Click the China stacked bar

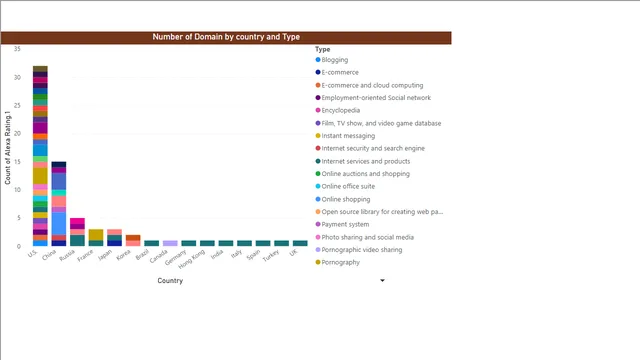[59, 204]
